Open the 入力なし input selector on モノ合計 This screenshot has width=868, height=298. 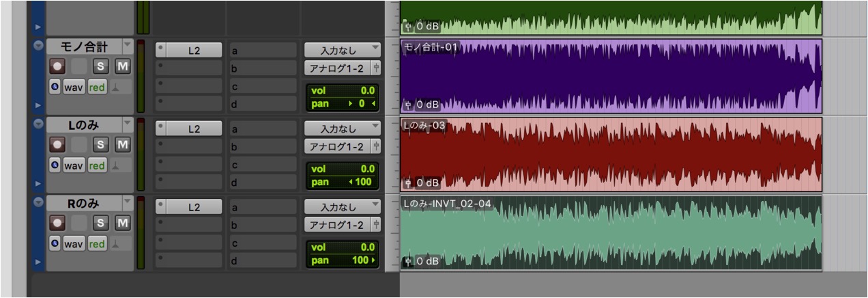tap(342, 50)
